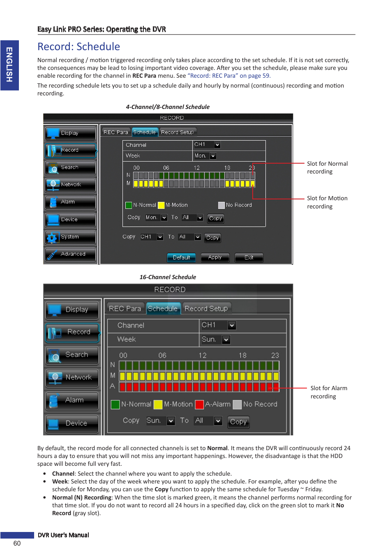Click "16-Channel Schedule" caption text
The height and width of the screenshot is (555, 392).
[x=168, y=277]
